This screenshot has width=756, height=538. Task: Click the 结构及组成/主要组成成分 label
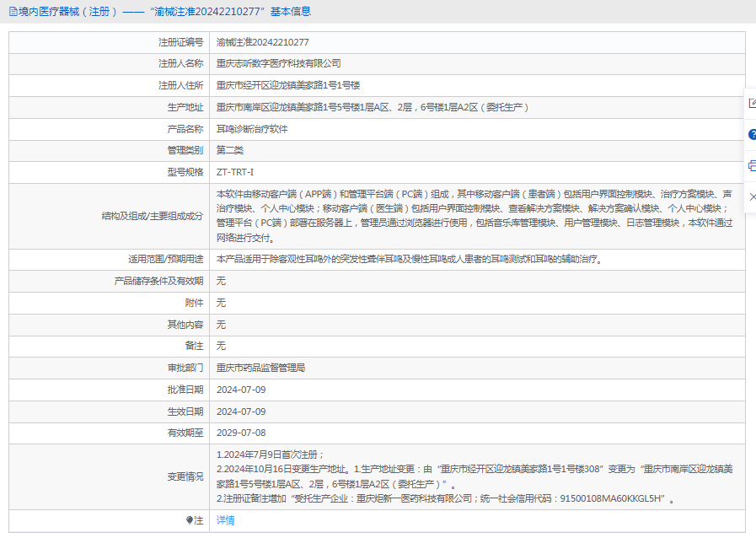click(x=153, y=216)
